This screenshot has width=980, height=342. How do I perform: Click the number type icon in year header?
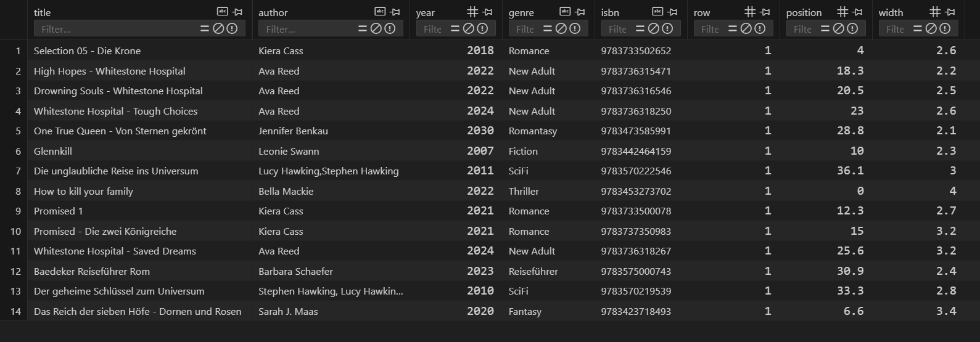[x=472, y=12]
